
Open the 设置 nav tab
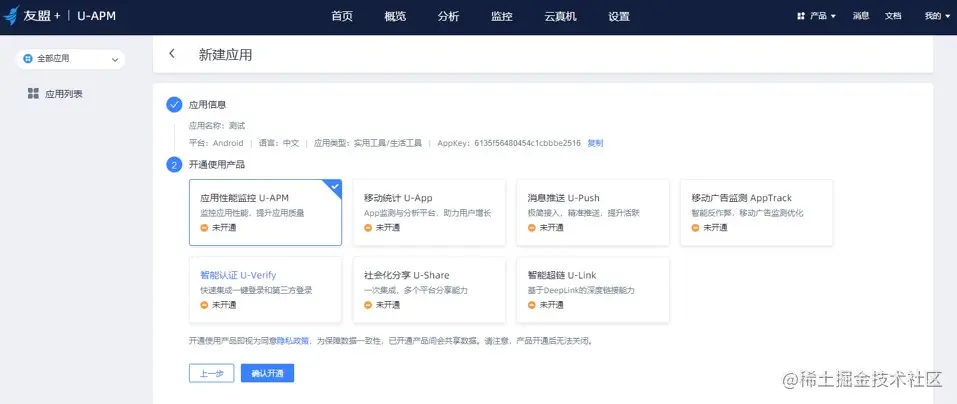[619, 16]
